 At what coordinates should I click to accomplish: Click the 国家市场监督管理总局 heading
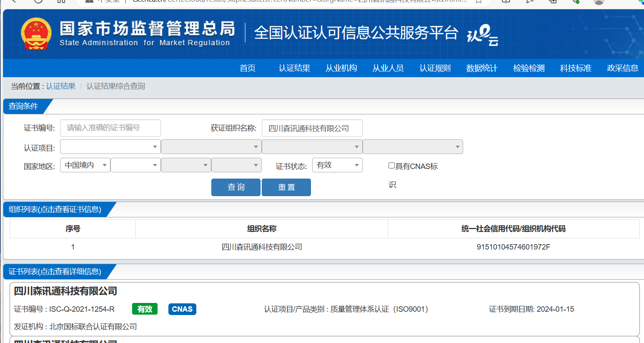[x=148, y=29]
